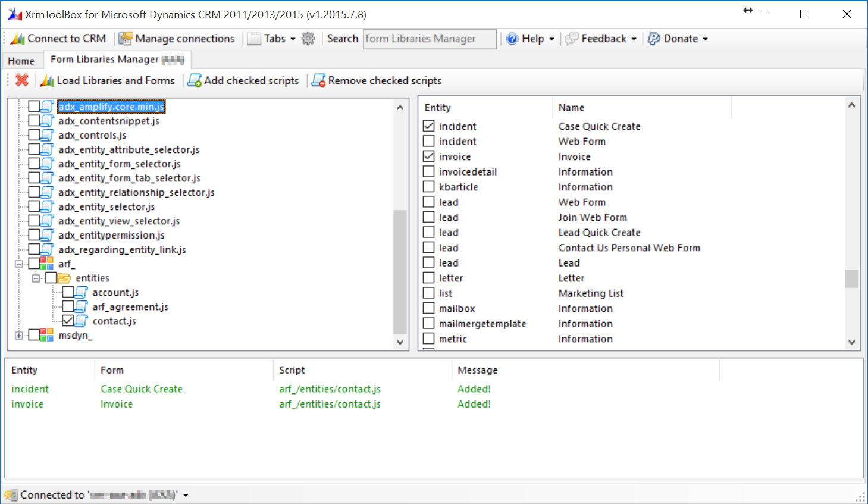
Task: Click the Connect to CRM icon
Action: click(x=18, y=39)
